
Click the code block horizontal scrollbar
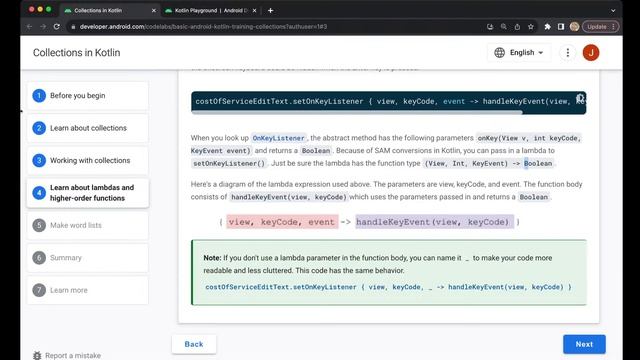click(x=357, y=112)
